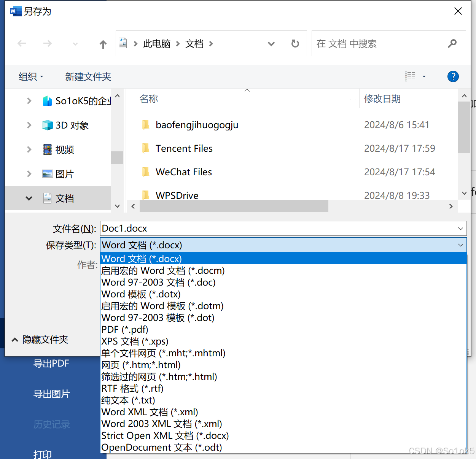Select 3D 对象 in navigation pane
The image size is (476, 459).
65,125
